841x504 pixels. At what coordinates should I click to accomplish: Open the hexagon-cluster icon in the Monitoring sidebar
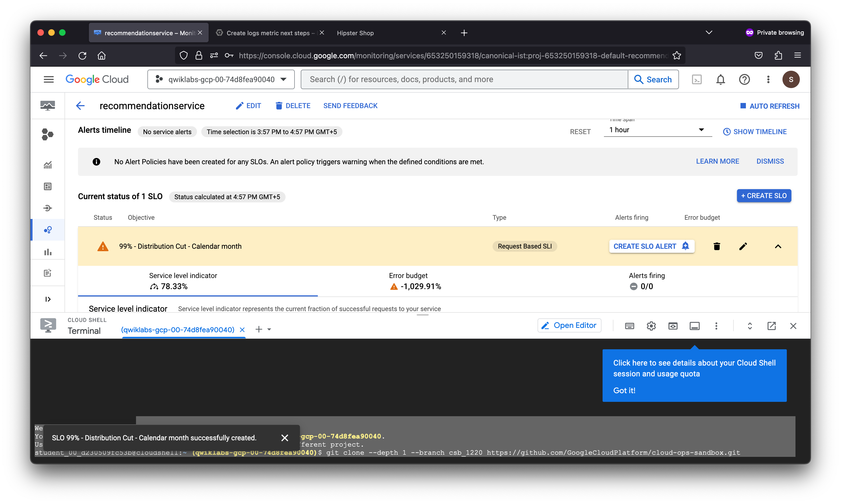[47, 134]
